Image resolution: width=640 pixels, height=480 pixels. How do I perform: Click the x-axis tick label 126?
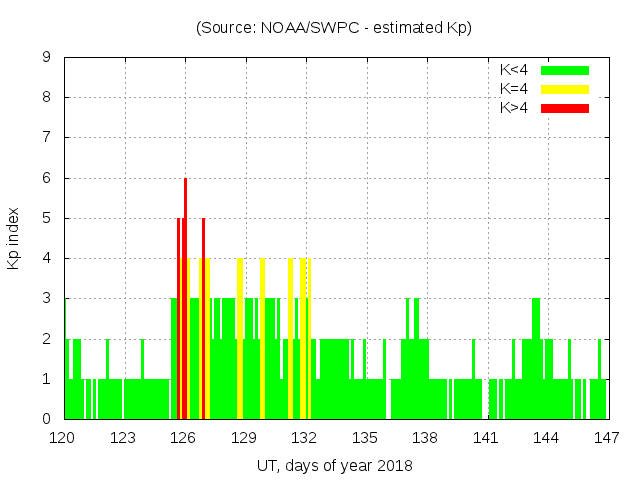click(x=184, y=437)
